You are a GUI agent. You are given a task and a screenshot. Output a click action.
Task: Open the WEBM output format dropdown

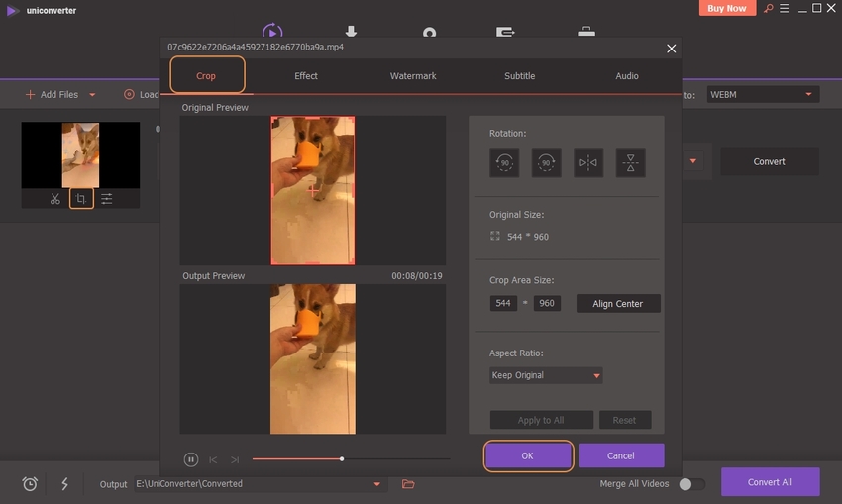[763, 95]
